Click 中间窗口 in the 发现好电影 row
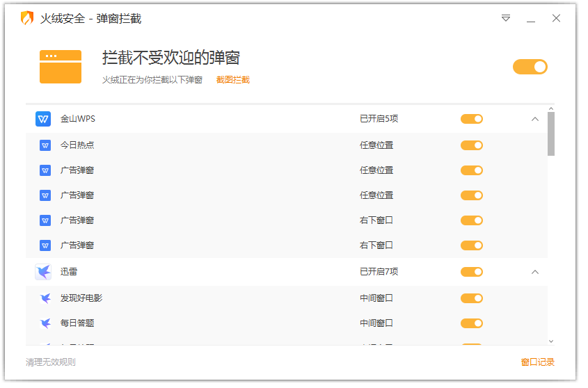The width and height of the screenshot is (588, 388). click(x=376, y=299)
